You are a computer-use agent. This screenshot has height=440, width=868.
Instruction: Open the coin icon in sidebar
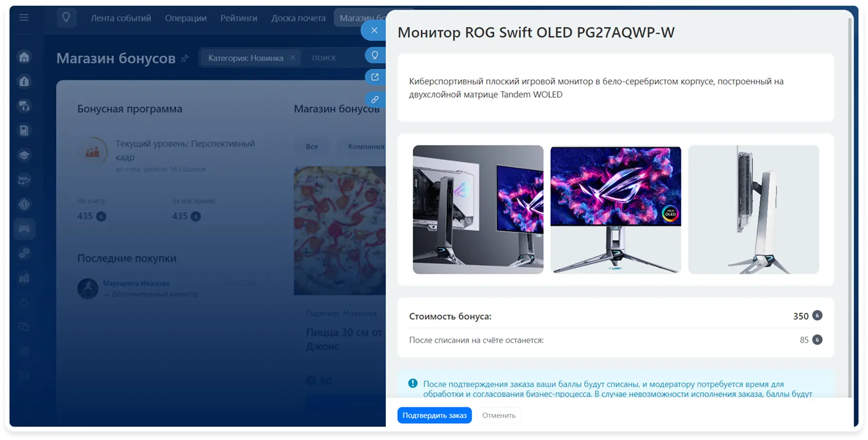tap(24, 205)
